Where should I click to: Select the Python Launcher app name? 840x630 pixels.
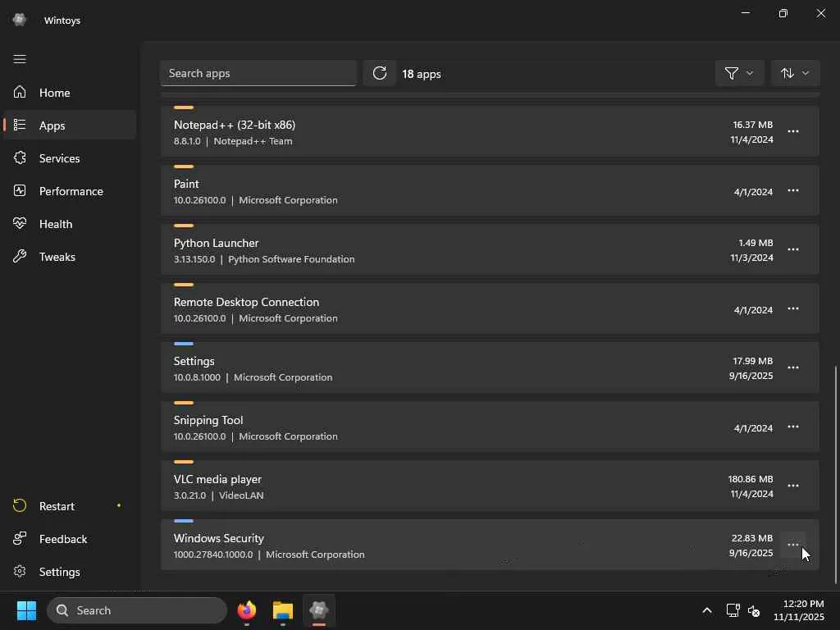(x=216, y=243)
